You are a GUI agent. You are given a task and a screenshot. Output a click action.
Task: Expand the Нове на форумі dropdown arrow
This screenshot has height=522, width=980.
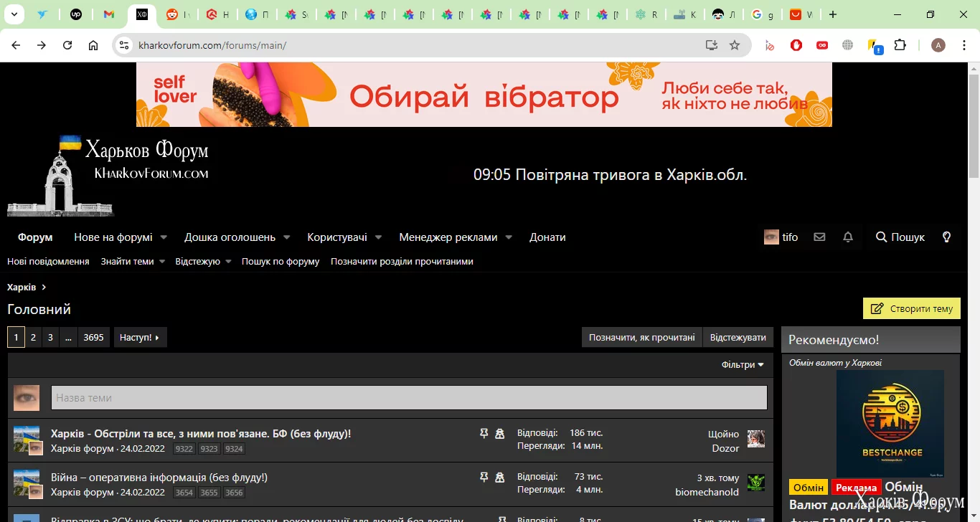[164, 237]
